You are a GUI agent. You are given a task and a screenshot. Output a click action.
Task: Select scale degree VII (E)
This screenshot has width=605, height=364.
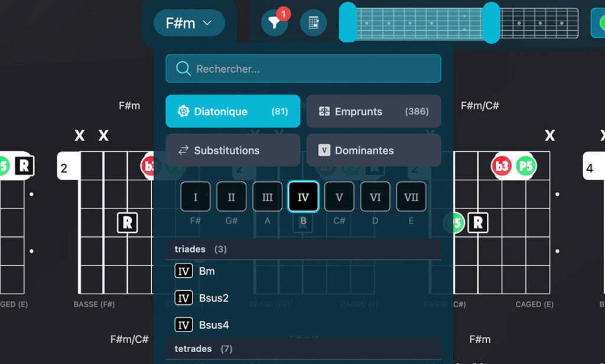[x=411, y=197]
